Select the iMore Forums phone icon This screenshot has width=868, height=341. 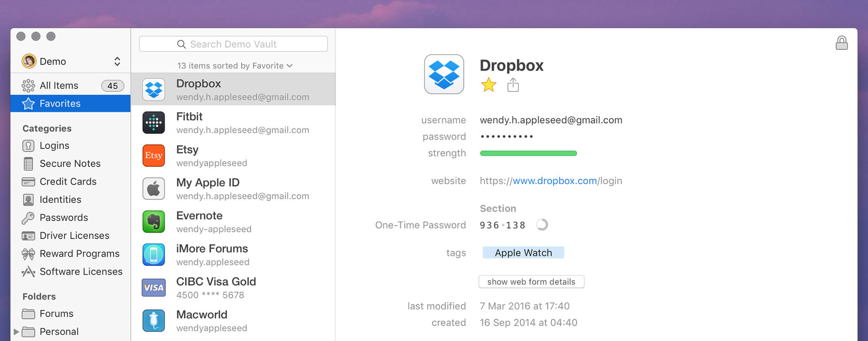coord(153,254)
